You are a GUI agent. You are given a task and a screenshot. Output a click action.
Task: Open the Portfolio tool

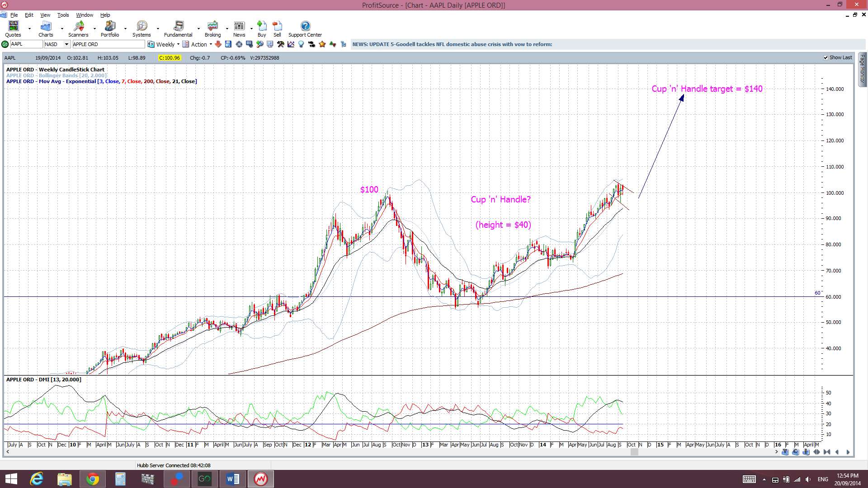(110, 29)
